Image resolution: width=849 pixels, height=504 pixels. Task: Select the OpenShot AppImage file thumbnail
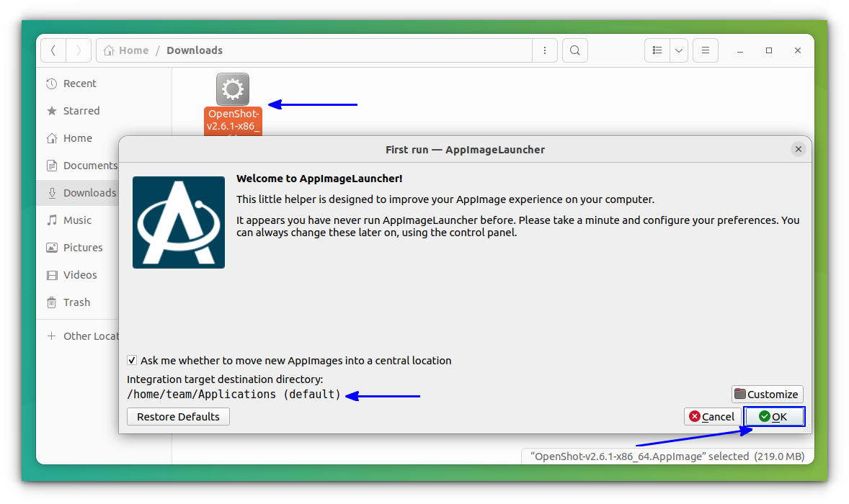pyautogui.click(x=232, y=89)
